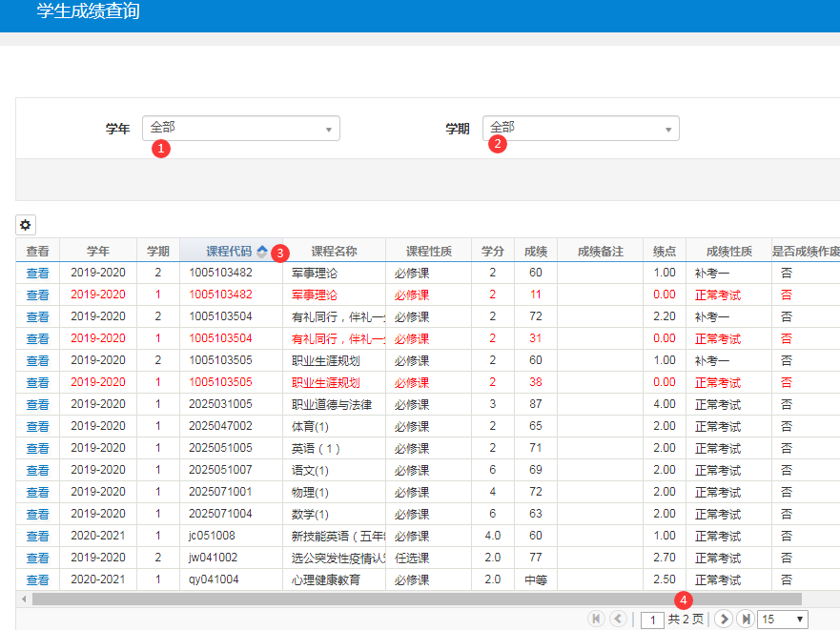Click the scrollbar left arrow
840x630 pixels.
24,599
